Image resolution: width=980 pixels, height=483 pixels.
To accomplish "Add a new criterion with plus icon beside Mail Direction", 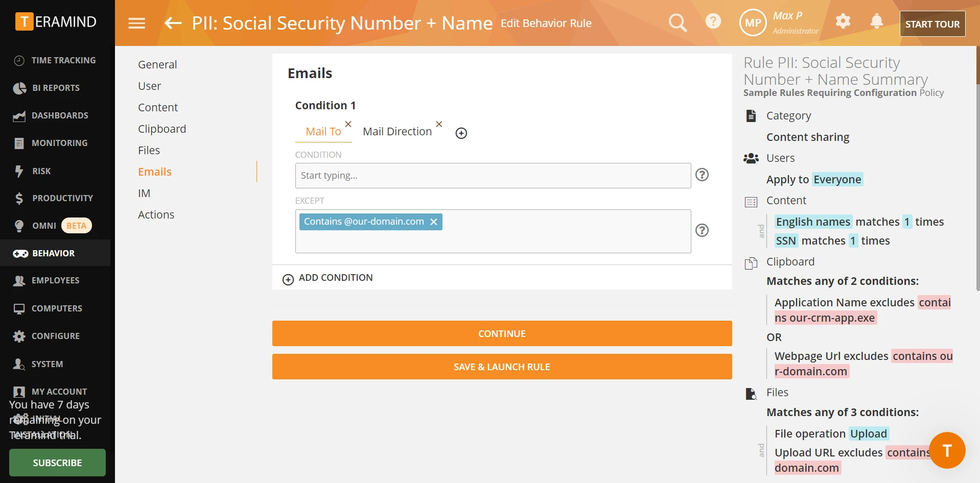I will click(x=461, y=133).
